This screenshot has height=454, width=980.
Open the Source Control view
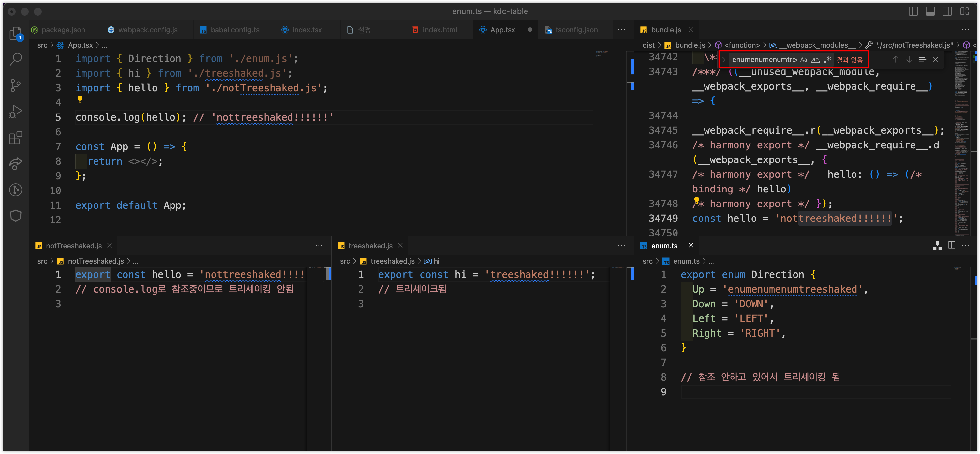pos(16,85)
